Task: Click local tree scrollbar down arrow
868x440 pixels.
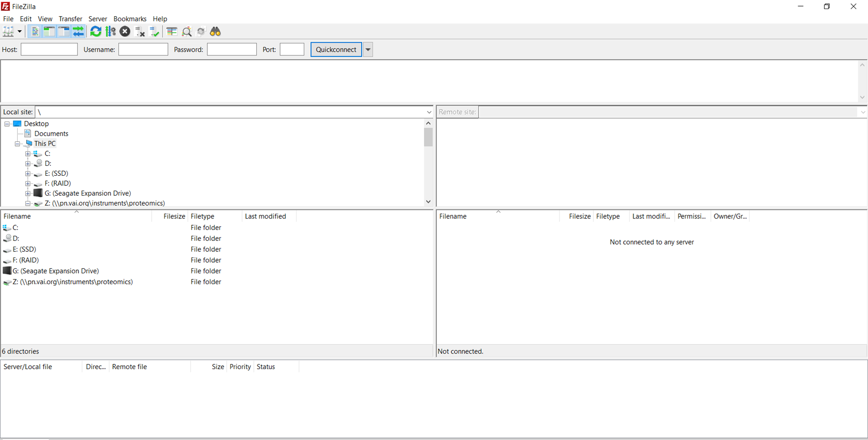Action: [x=428, y=202]
